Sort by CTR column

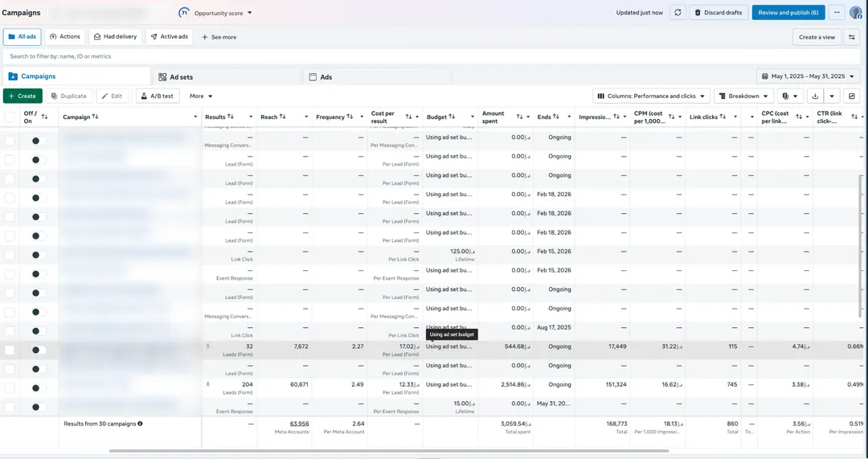(x=854, y=117)
